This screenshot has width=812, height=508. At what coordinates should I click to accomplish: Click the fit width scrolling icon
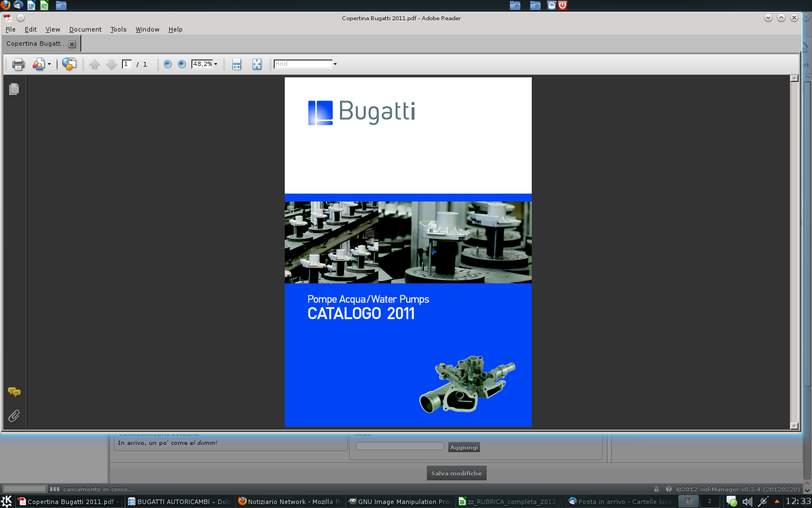[236, 64]
